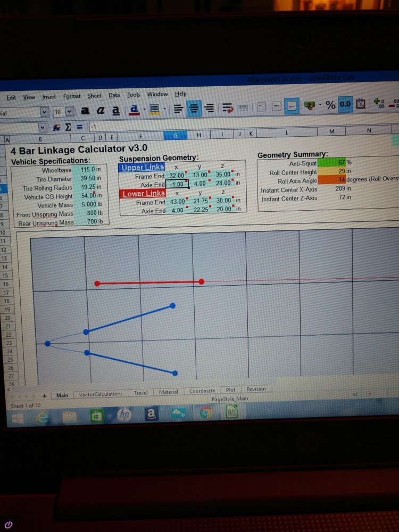The width and height of the screenshot is (399, 532).
Task: Toggle bold text formatting
Action: (85, 110)
